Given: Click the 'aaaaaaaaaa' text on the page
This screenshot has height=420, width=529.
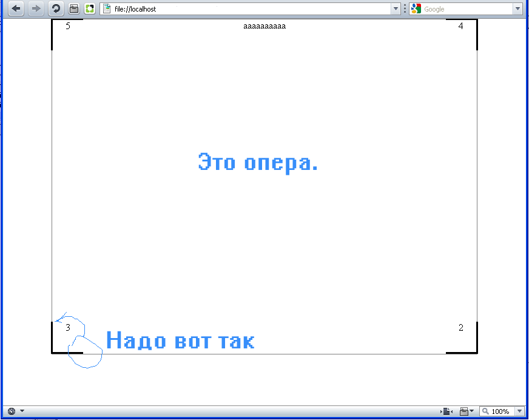Looking at the screenshot, I should pos(264,26).
